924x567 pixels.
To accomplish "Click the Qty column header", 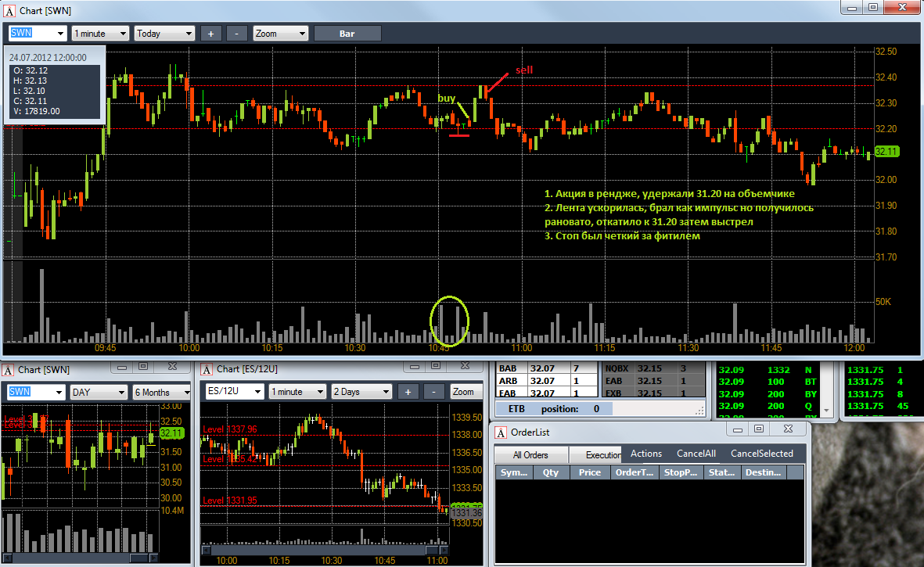I will pos(551,472).
